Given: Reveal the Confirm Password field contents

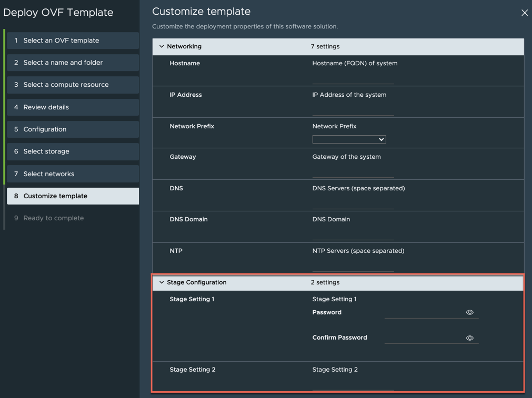Looking at the screenshot, I should [x=469, y=338].
